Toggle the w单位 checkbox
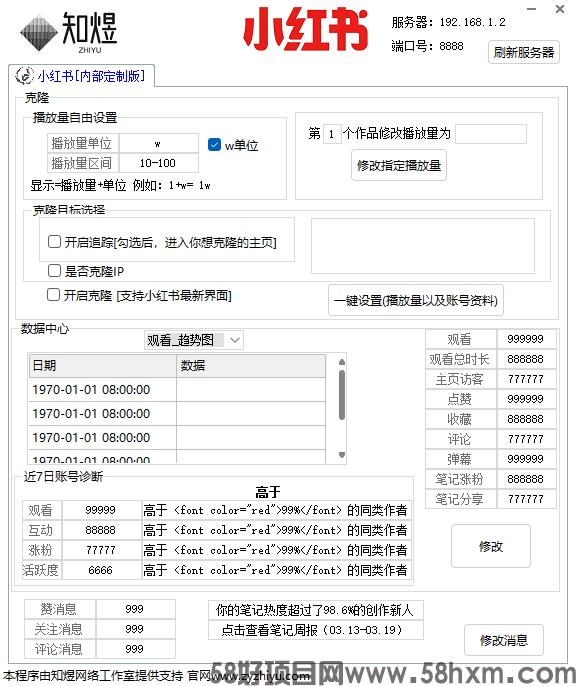Screen dimensions: 576x686 coord(214,145)
